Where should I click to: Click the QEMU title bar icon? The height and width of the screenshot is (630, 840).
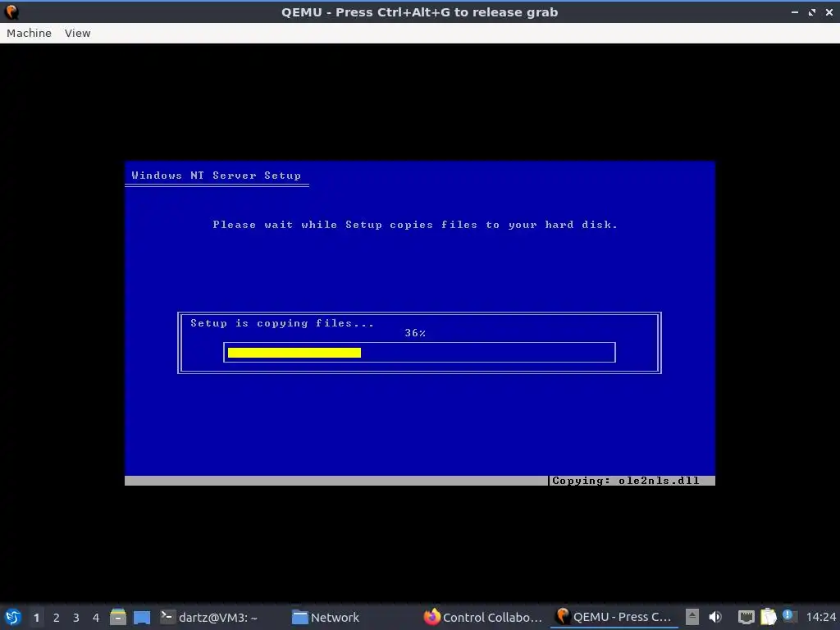click(x=11, y=11)
